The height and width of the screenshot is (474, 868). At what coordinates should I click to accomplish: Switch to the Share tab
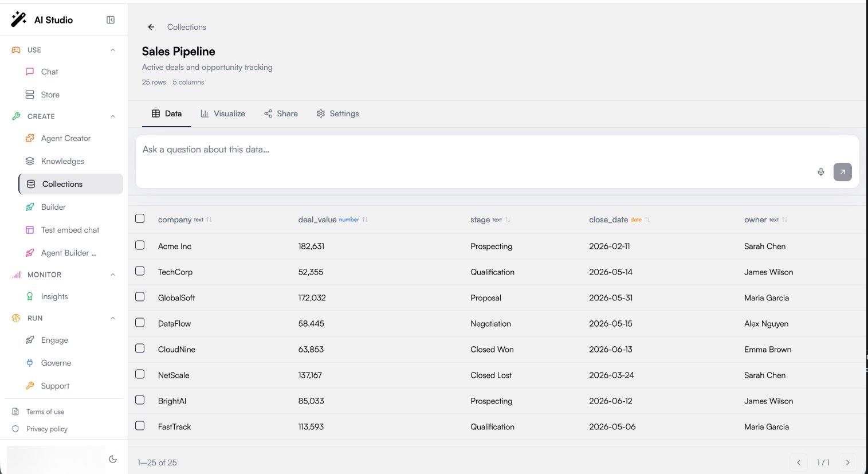point(281,113)
